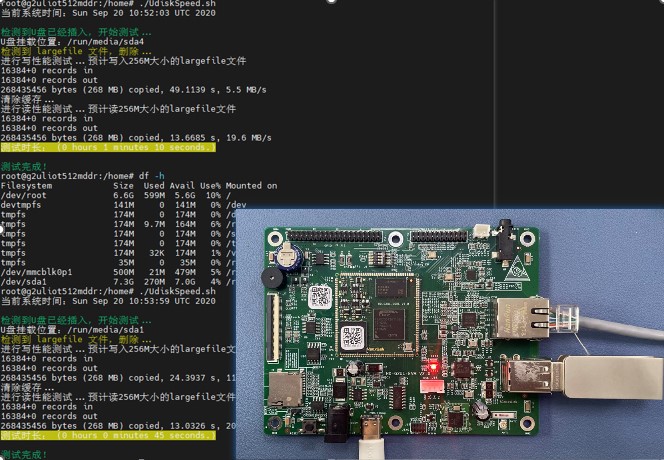The height and width of the screenshot is (460, 664).
Task: Click the 599M used value
Action: point(154,196)
